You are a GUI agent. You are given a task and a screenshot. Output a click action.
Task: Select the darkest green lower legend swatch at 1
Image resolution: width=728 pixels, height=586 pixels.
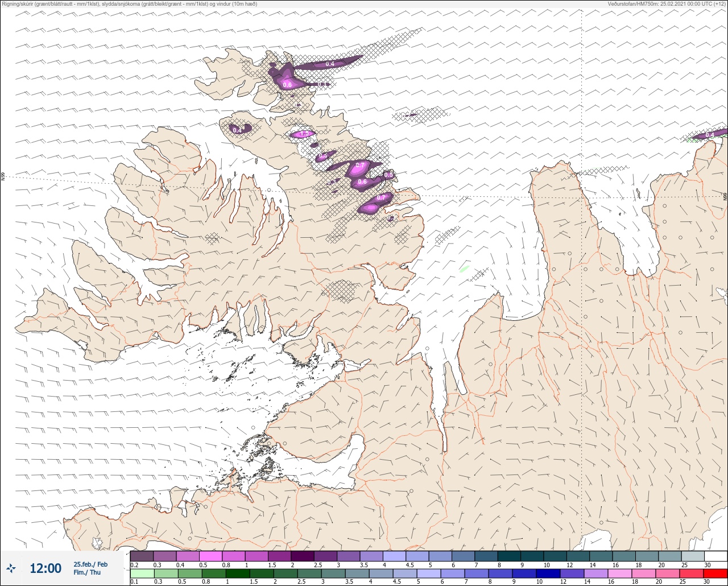pos(238,573)
